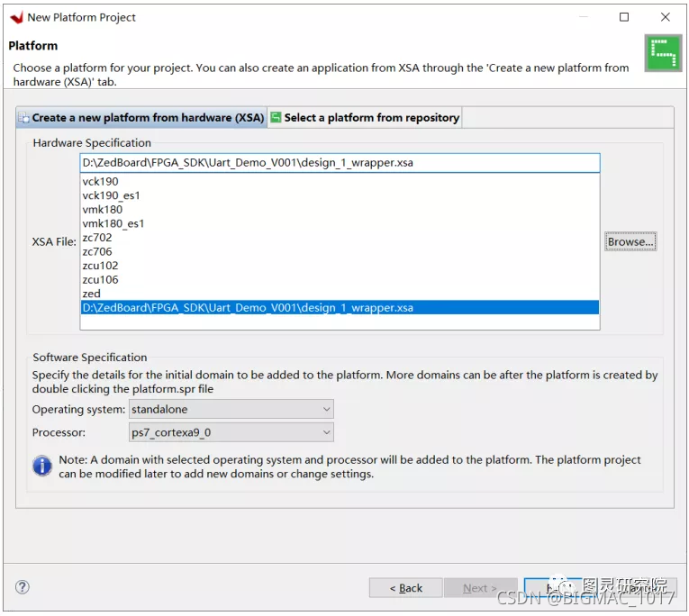This screenshot has width=689, height=616.
Task: Select vck190 from the XSA list
Action: pos(340,181)
